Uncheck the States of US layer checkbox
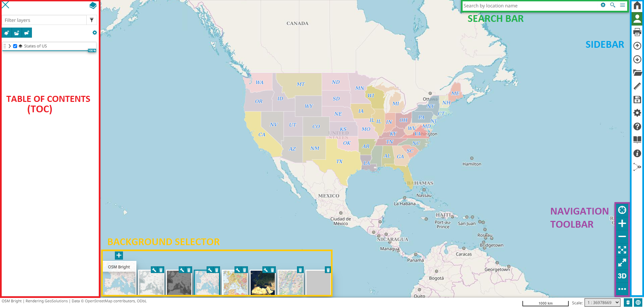The height and width of the screenshot is (307, 644). coord(15,46)
